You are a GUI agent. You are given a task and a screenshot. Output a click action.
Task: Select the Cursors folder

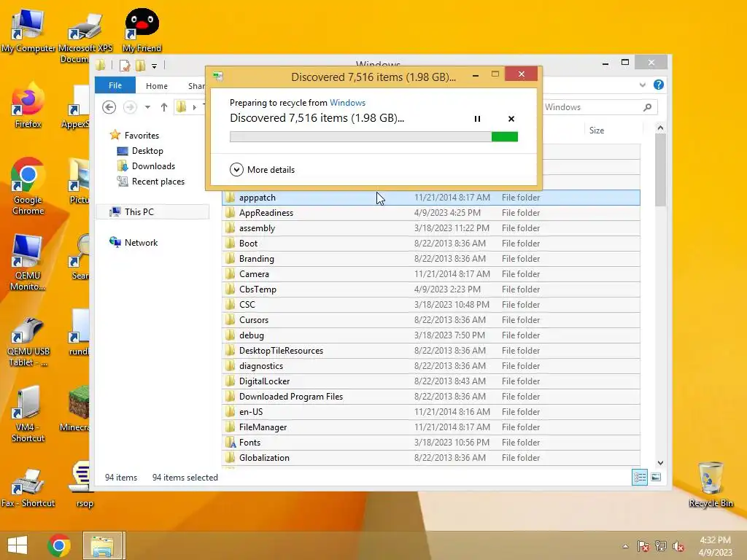[x=430, y=319]
